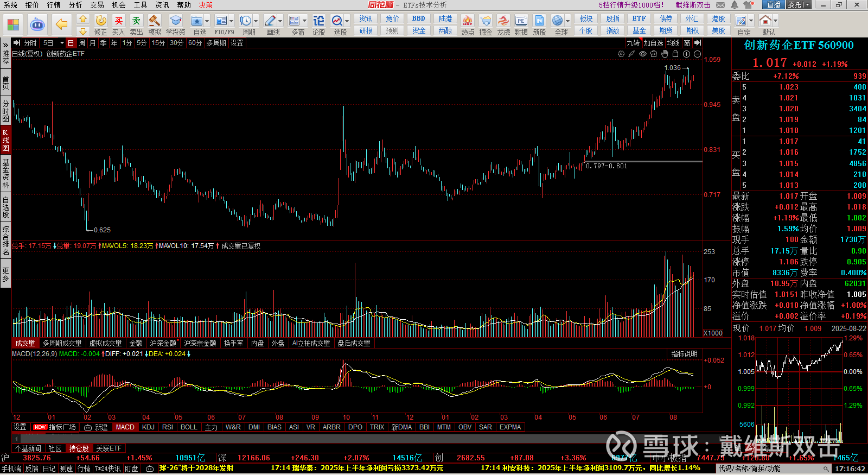The image size is (868, 475).
Task: Click the ETF category button
Action: [639, 18]
